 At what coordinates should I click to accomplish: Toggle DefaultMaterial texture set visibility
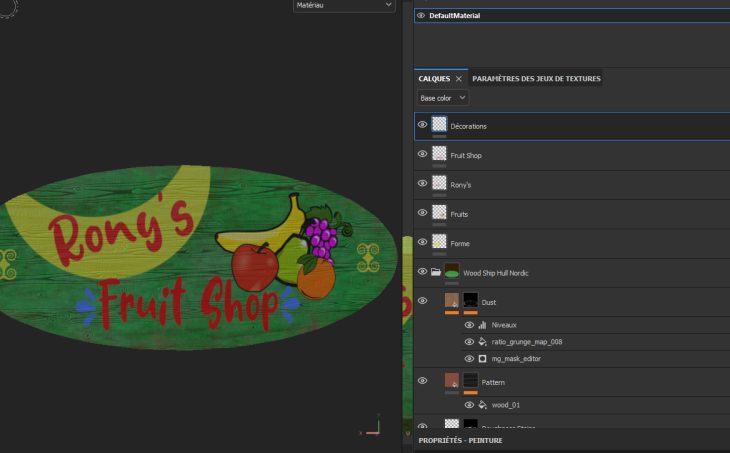(420, 15)
